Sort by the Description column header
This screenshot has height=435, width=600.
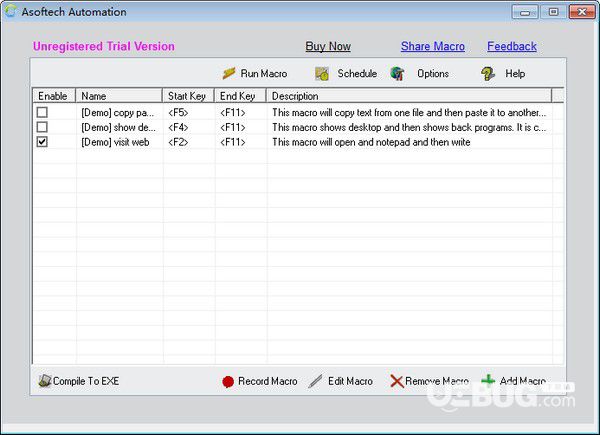point(409,96)
